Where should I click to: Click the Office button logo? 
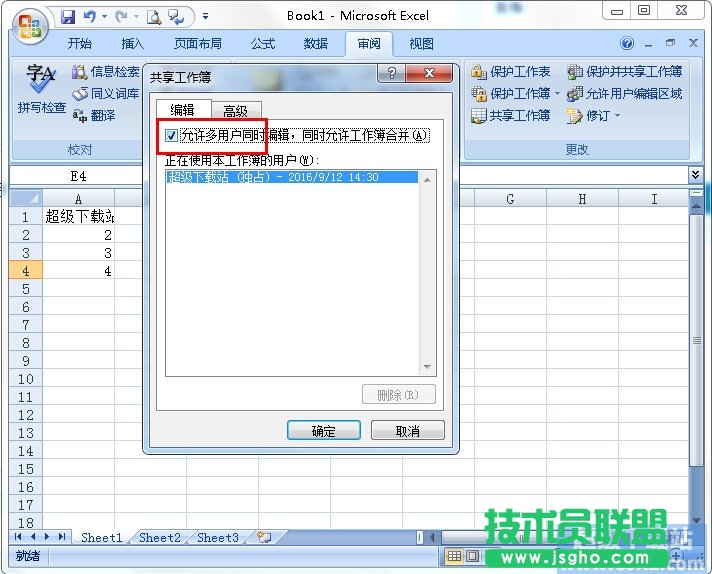(x=29, y=26)
